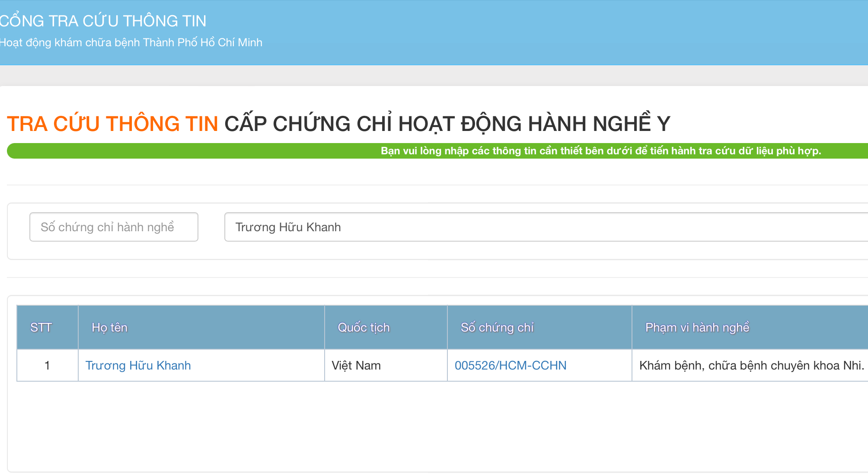
Task: Select the Việt Nam nationality cell
Action: coord(356,366)
